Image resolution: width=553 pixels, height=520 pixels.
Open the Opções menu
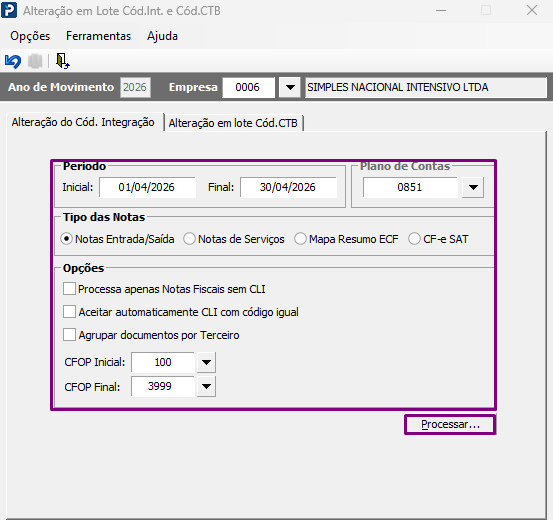coord(30,36)
